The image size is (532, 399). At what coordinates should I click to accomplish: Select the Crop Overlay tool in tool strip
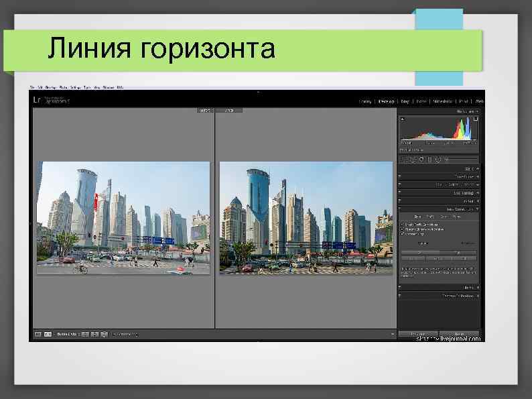pos(405,159)
